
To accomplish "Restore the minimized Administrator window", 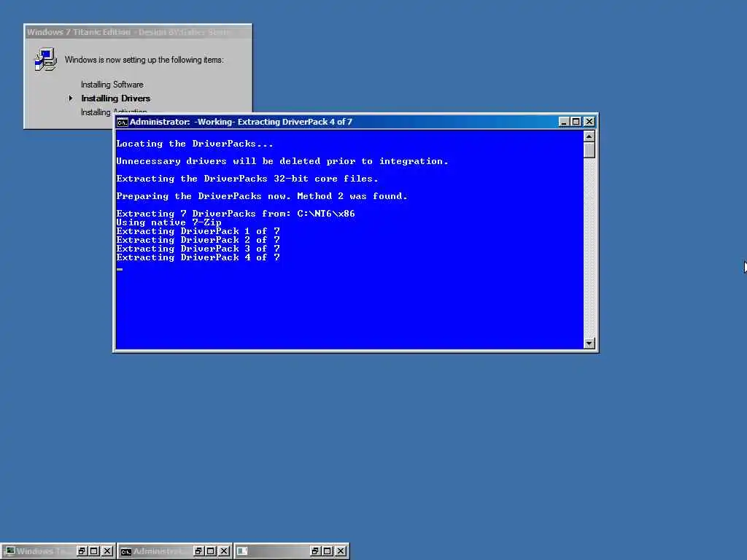I will point(198,551).
